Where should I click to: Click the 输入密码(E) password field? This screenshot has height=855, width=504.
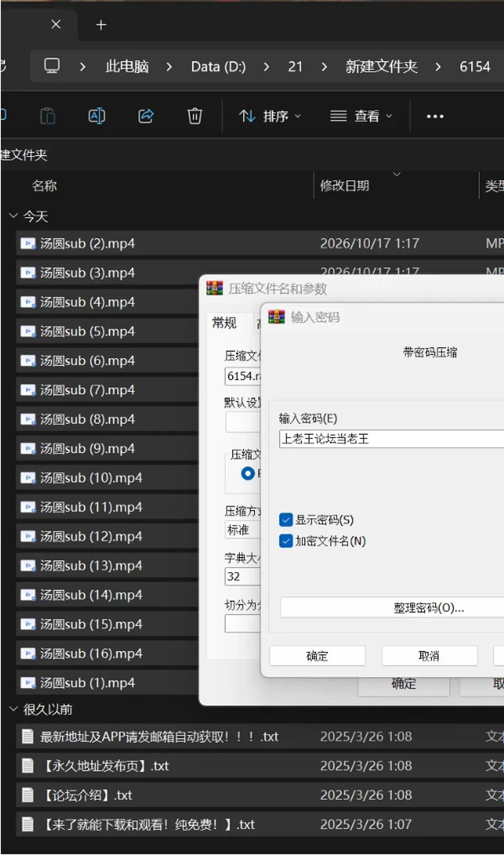[392, 439]
